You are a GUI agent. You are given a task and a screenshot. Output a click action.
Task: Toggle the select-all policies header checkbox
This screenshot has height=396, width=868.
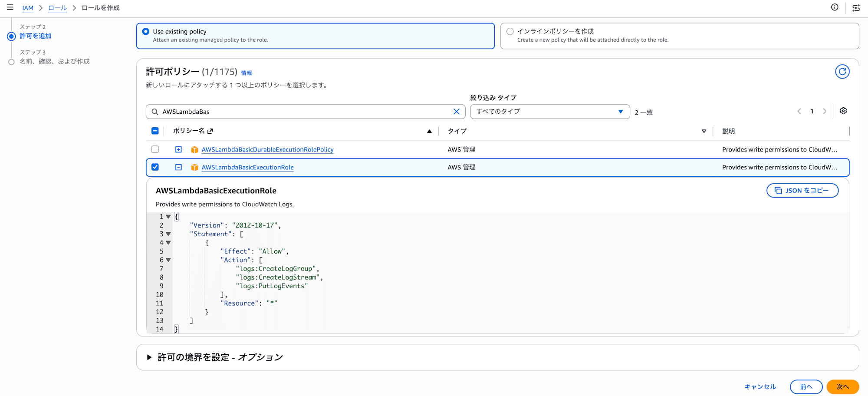click(155, 131)
